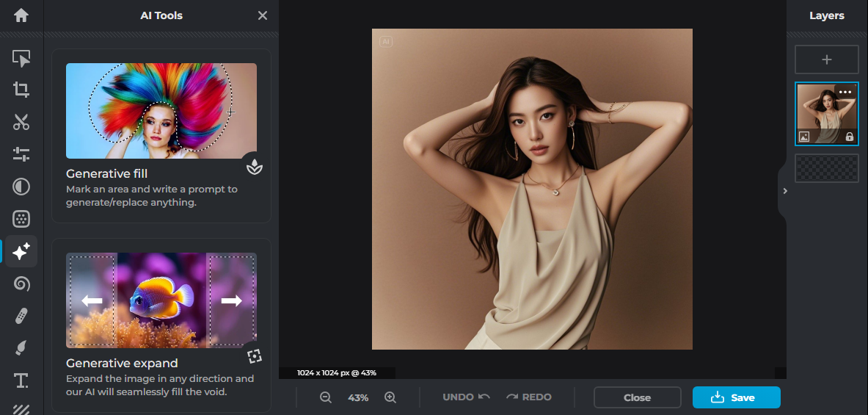The width and height of the screenshot is (868, 415).
Task: Open the Effect half-circle tool
Action: tap(21, 187)
